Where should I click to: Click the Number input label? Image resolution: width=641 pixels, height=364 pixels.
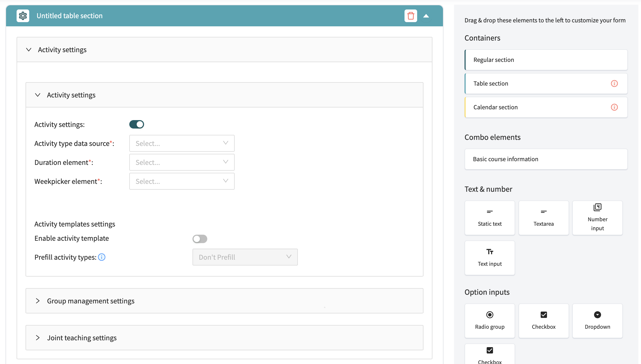click(598, 224)
